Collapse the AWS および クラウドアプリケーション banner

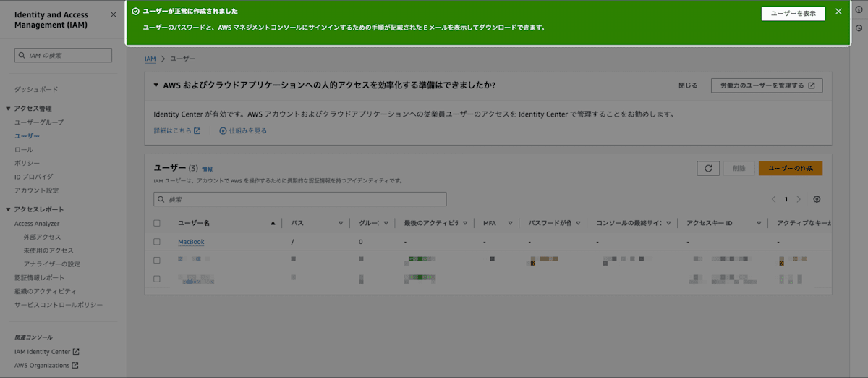coord(156,85)
